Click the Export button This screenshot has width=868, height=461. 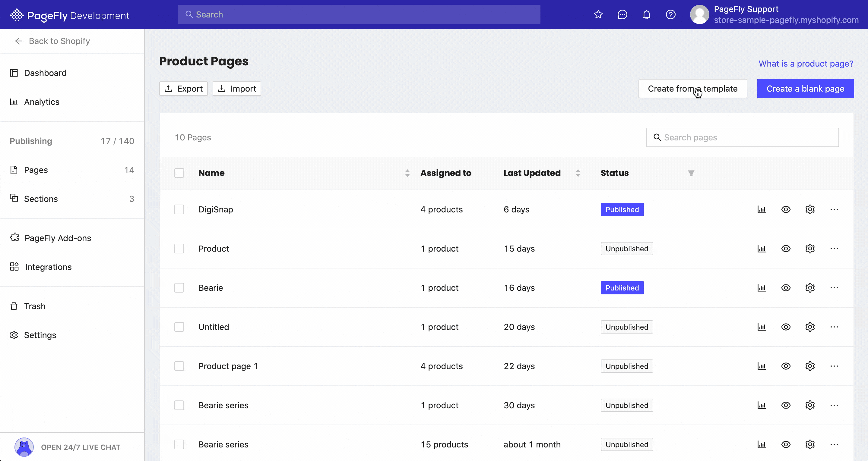[183, 89]
